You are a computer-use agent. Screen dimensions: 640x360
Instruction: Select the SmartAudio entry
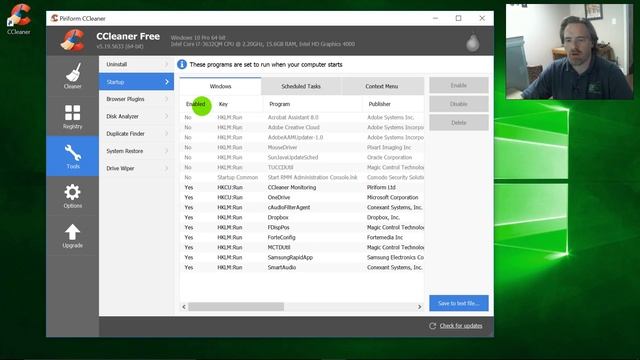(302, 267)
